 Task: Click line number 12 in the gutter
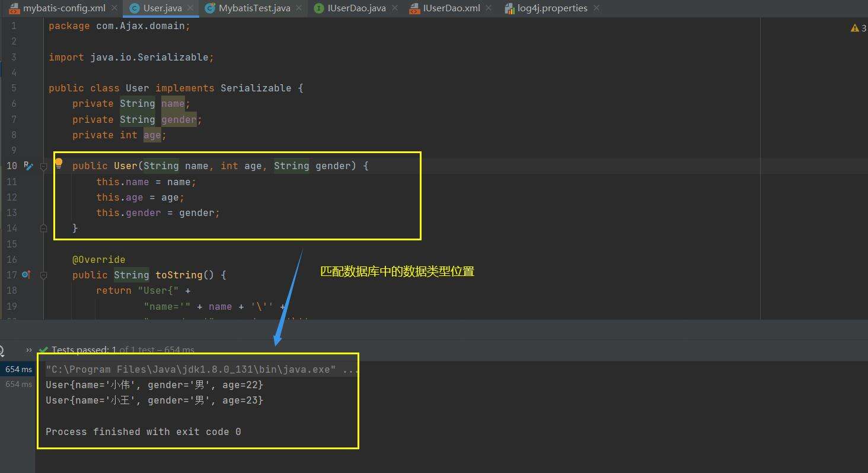(12, 197)
